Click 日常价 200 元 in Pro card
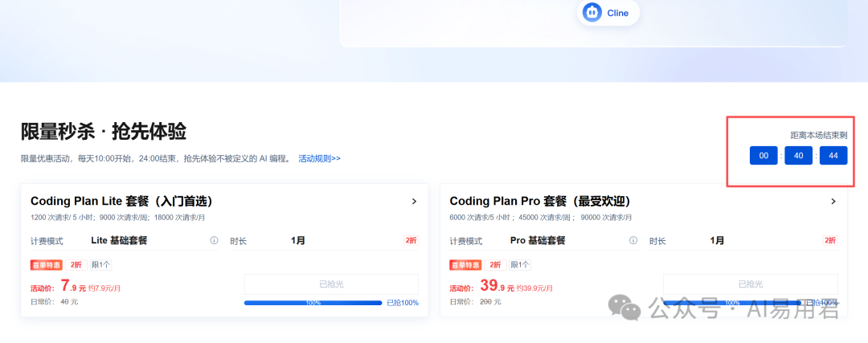This screenshot has height=343, width=868. coord(475,302)
